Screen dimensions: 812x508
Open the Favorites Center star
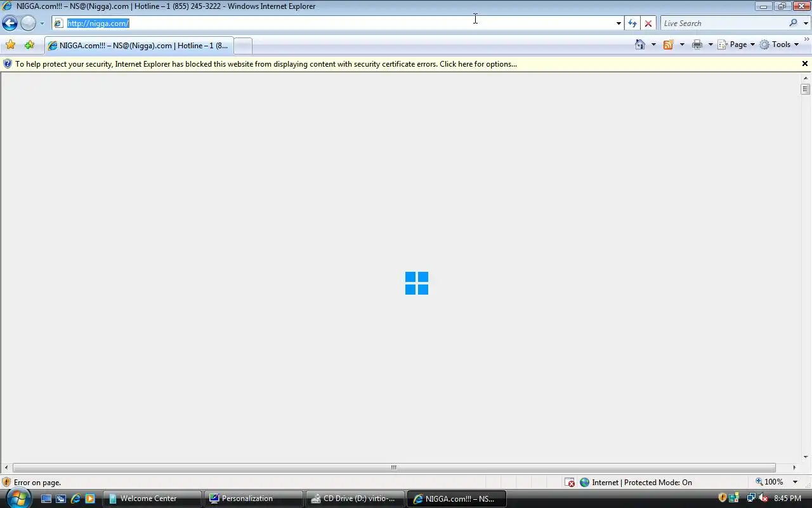10,44
